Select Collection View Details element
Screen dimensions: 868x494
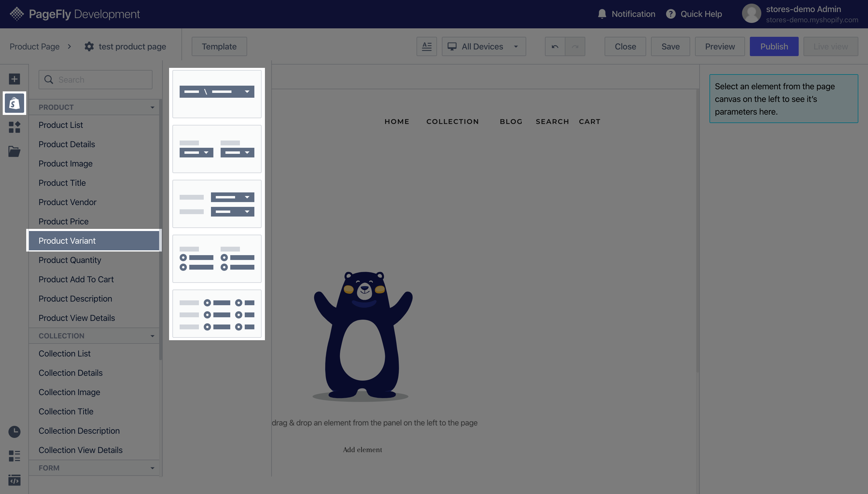coord(94,450)
